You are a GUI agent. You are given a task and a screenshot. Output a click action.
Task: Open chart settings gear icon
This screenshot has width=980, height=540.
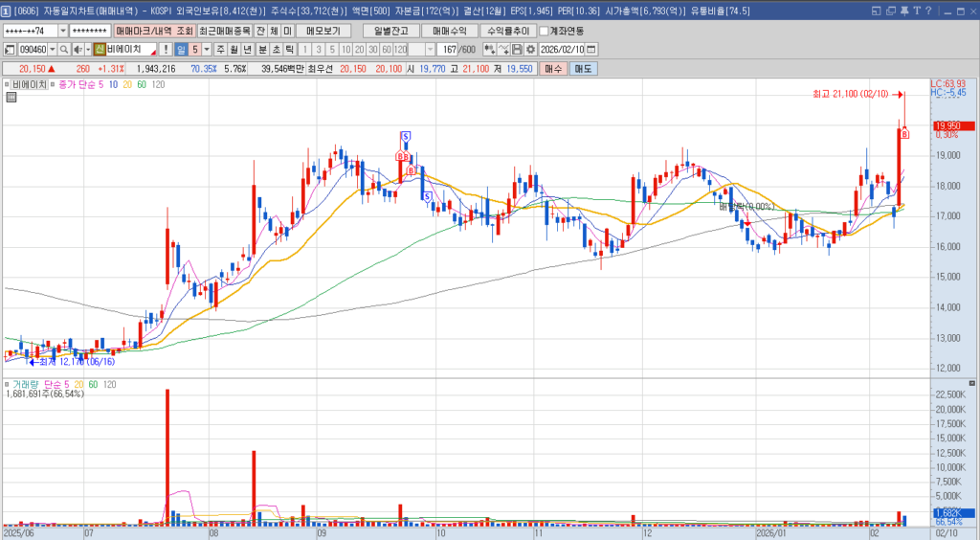(530, 49)
